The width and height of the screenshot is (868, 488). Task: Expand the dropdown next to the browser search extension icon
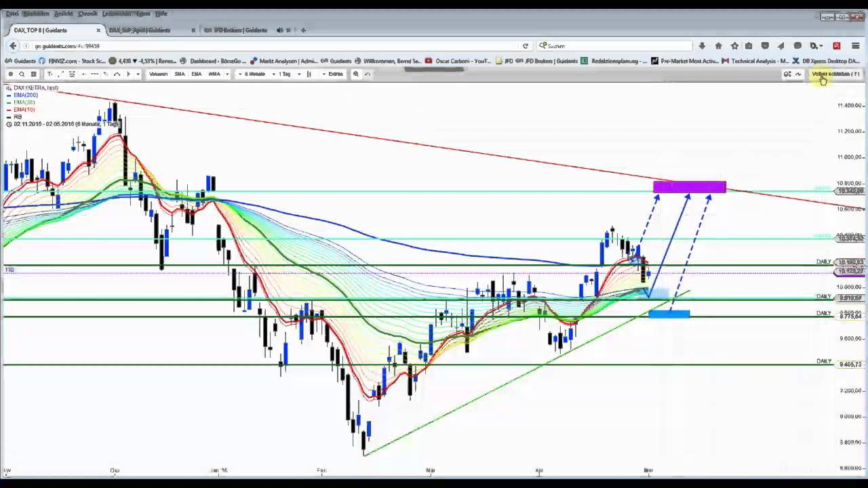pyautogui.click(x=822, y=46)
